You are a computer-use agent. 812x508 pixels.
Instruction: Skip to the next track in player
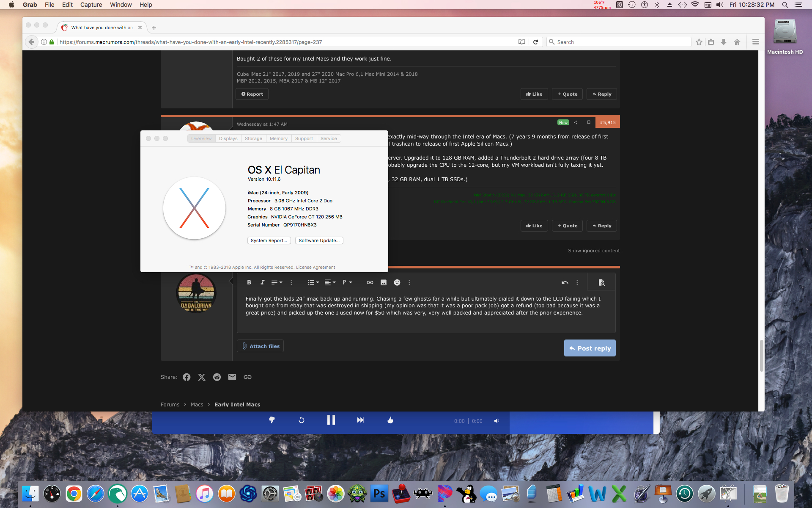click(x=361, y=420)
